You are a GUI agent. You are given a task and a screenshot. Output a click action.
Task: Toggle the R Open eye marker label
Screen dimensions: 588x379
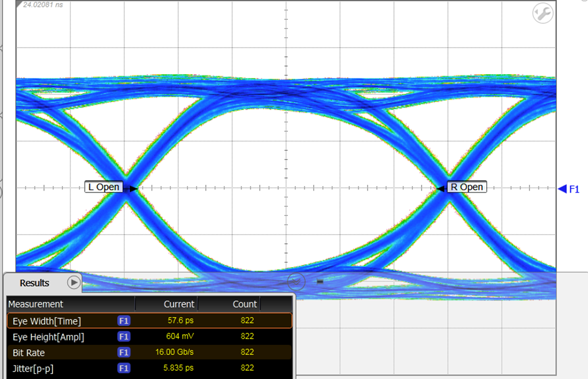(x=466, y=187)
